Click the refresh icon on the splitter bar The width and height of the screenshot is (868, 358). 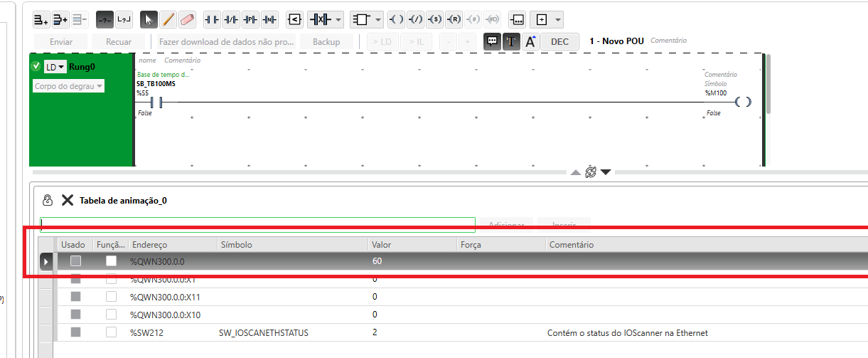(x=590, y=172)
